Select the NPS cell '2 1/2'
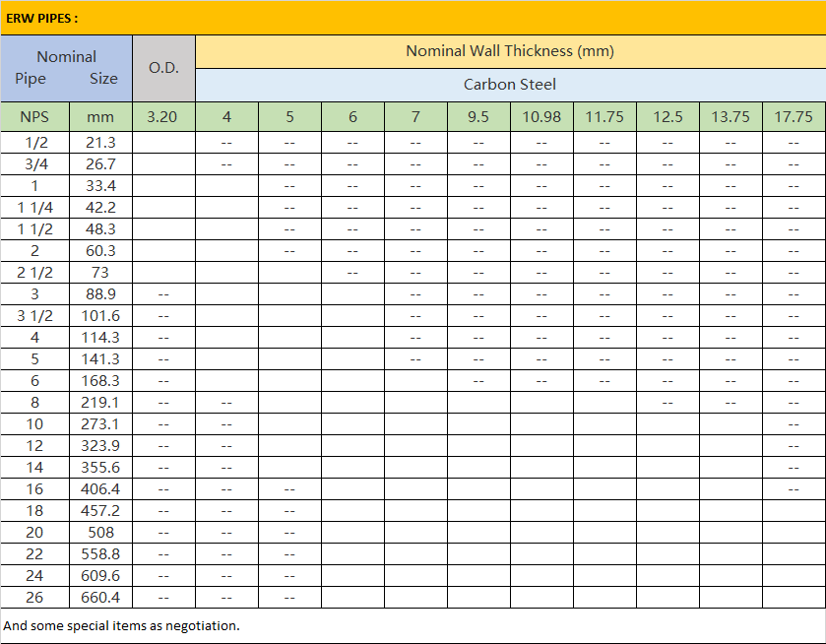This screenshot has height=644, width=826. [34, 272]
